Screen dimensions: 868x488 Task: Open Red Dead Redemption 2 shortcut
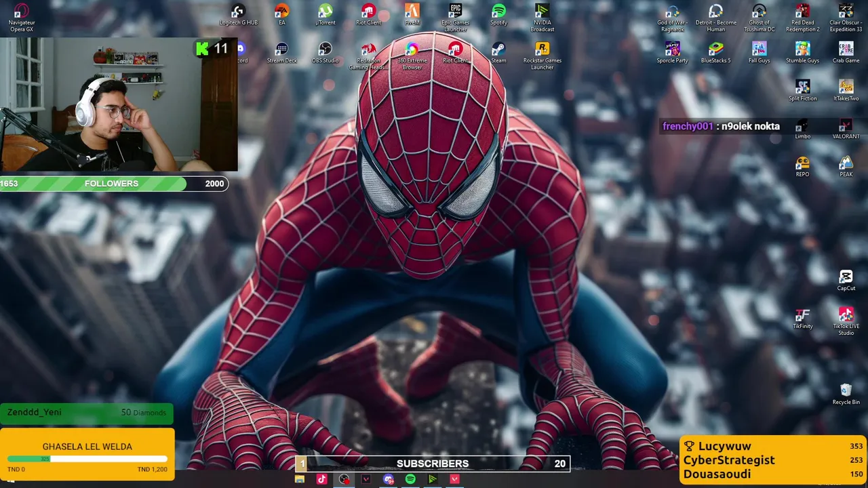pos(803,18)
